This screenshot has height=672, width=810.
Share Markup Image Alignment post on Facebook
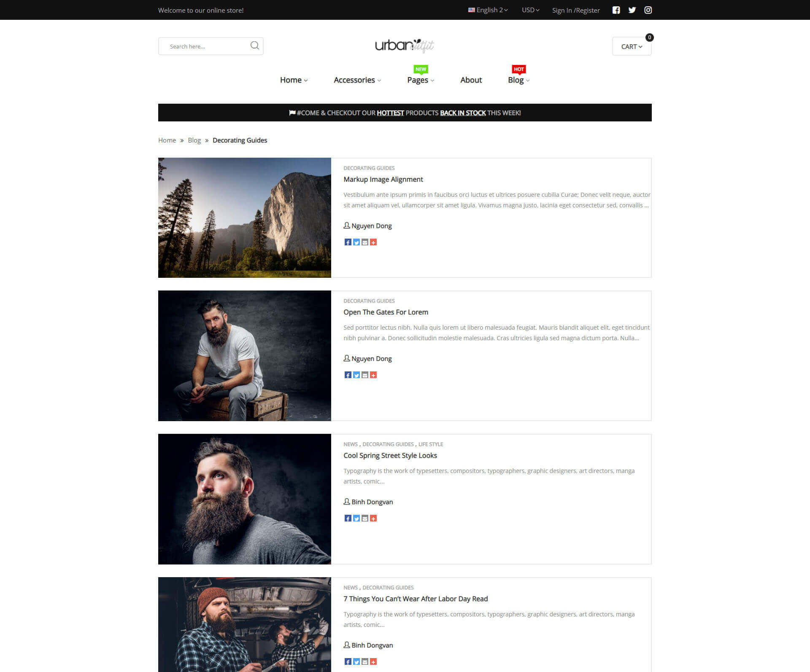coord(348,242)
